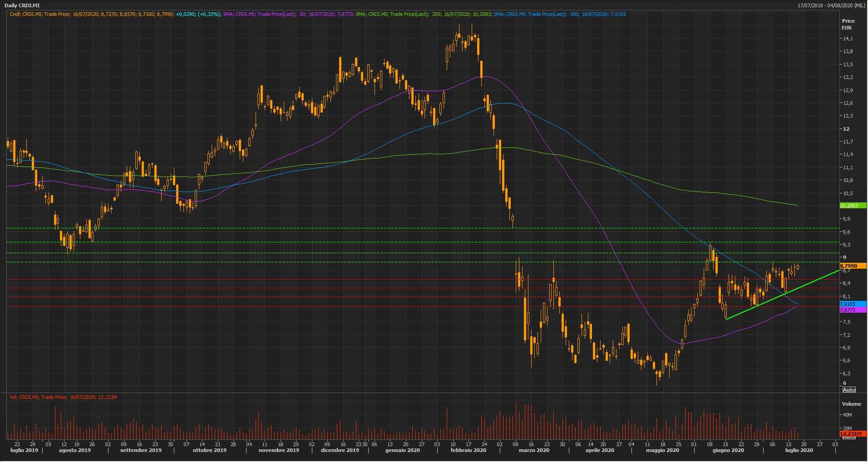Click the Auto scale button on price axis
This screenshot has width=868, height=462.
848,390
